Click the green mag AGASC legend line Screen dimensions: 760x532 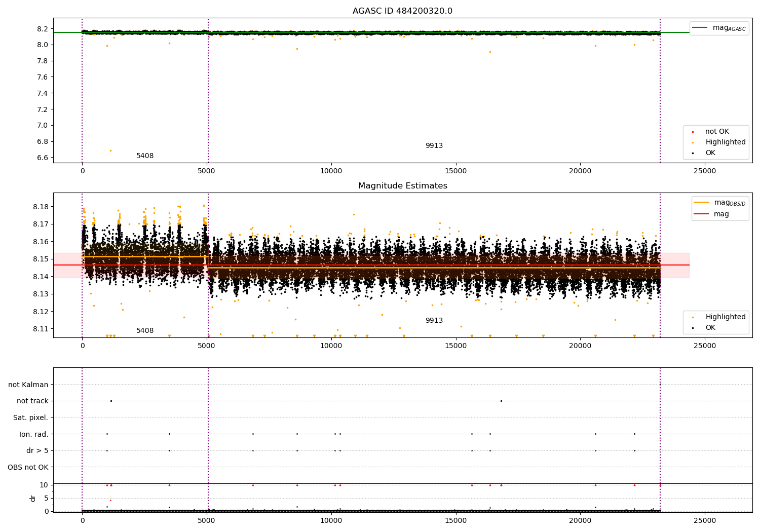(700, 28)
